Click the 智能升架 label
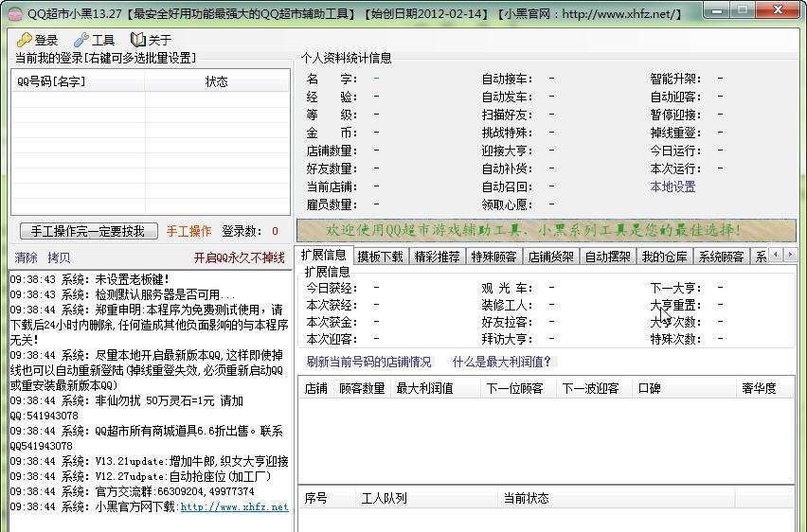This screenshot has width=807, height=532. pos(675,79)
